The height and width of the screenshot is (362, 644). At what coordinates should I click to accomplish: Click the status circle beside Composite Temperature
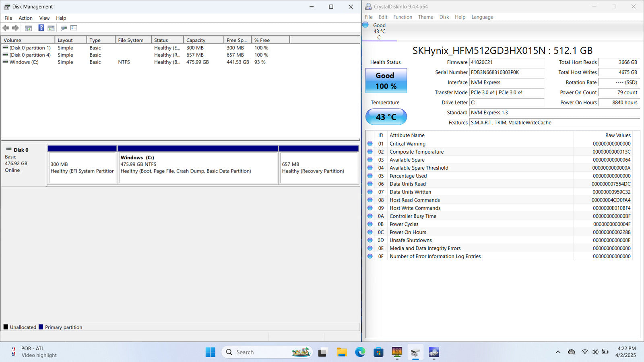[x=370, y=152]
